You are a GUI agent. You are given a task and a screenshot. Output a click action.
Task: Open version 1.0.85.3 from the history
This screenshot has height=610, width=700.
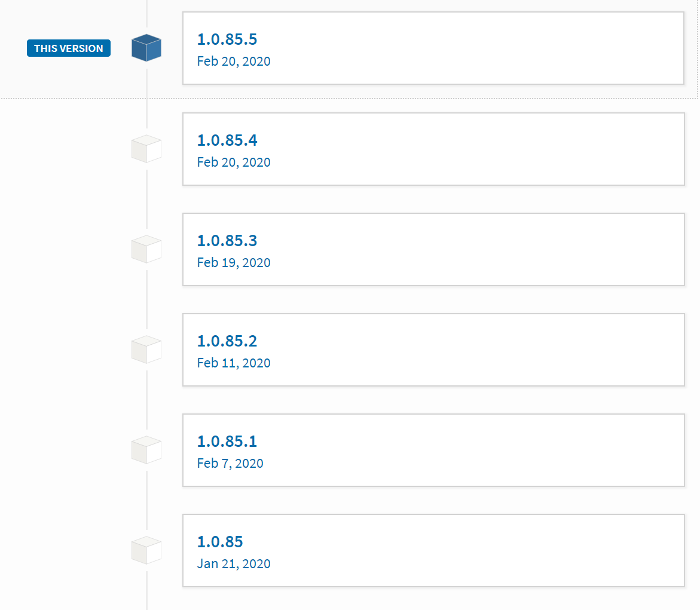(x=226, y=240)
